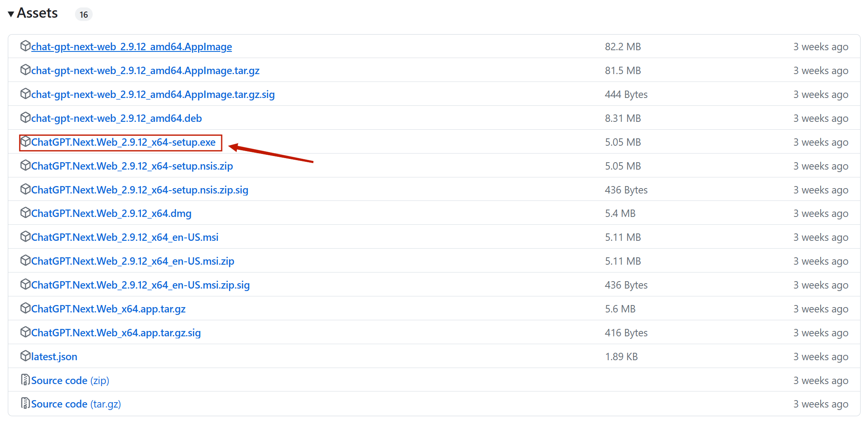Download ChatGPT.Next.Web_2.9.12_x64.dmg
The height and width of the screenshot is (424, 868).
[111, 214]
